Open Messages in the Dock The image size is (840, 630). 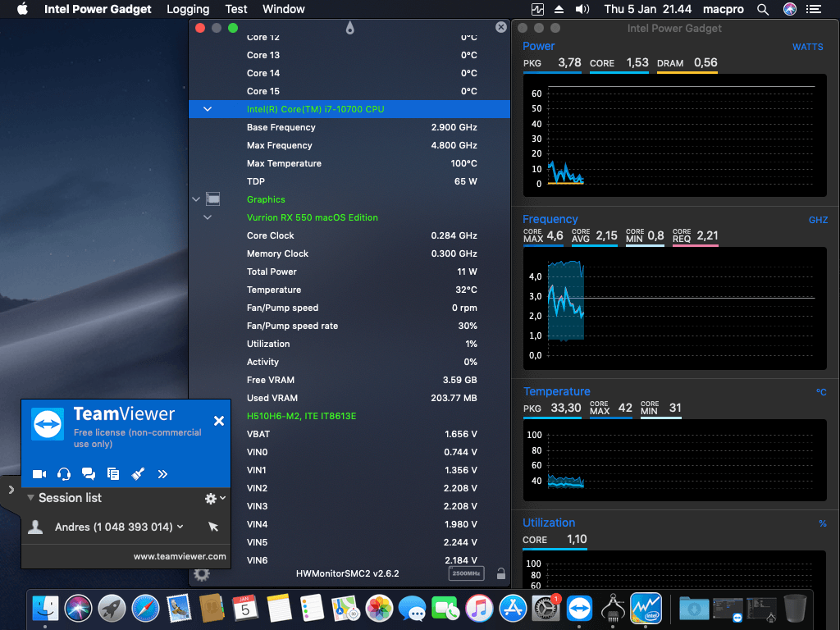pos(412,609)
